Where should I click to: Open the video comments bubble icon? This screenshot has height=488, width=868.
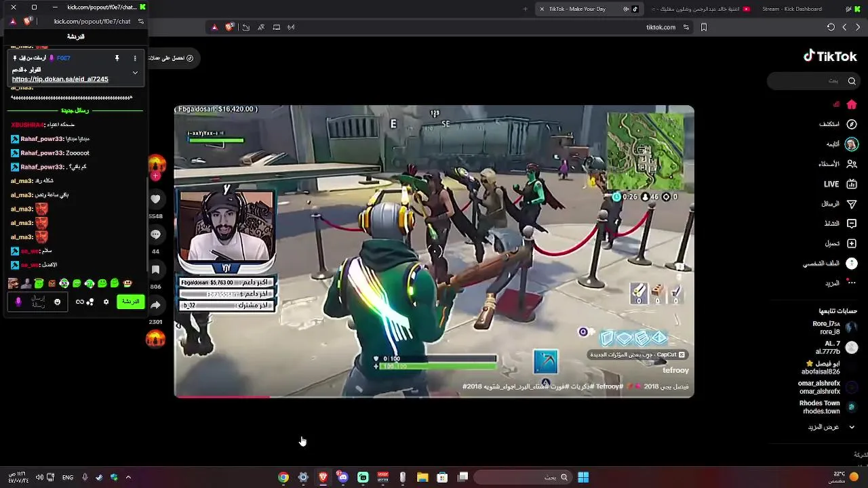(155, 235)
